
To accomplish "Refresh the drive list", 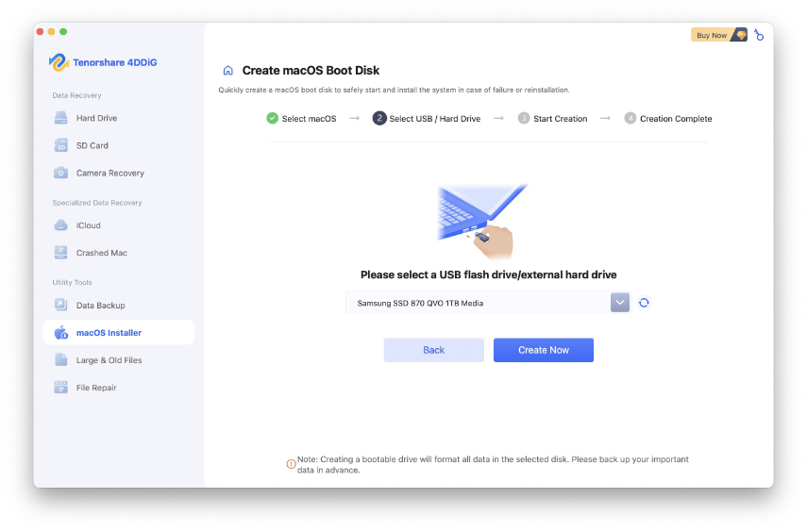I will [x=644, y=303].
